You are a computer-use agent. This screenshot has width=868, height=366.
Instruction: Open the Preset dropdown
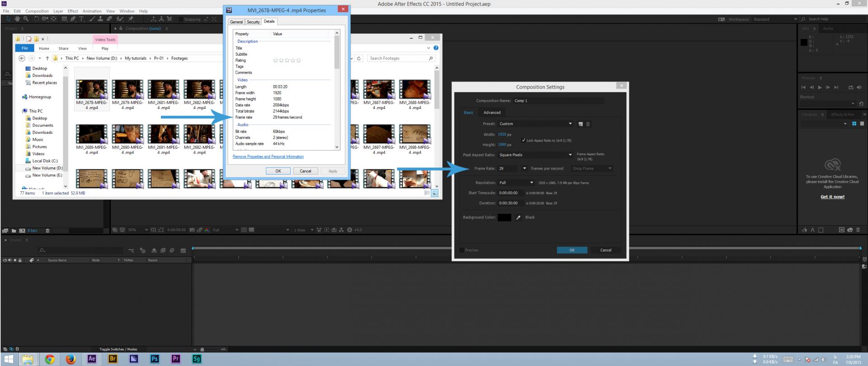tap(536, 124)
